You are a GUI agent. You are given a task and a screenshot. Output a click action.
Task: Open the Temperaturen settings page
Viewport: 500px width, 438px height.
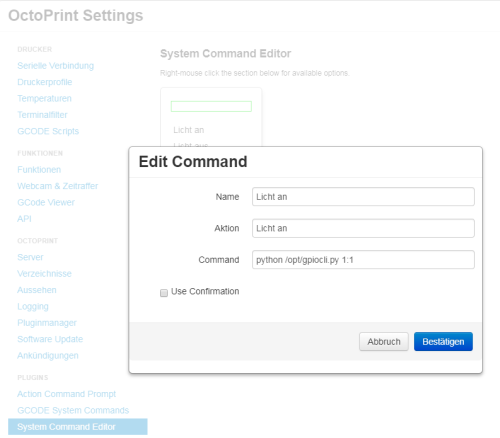tap(44, 98)
